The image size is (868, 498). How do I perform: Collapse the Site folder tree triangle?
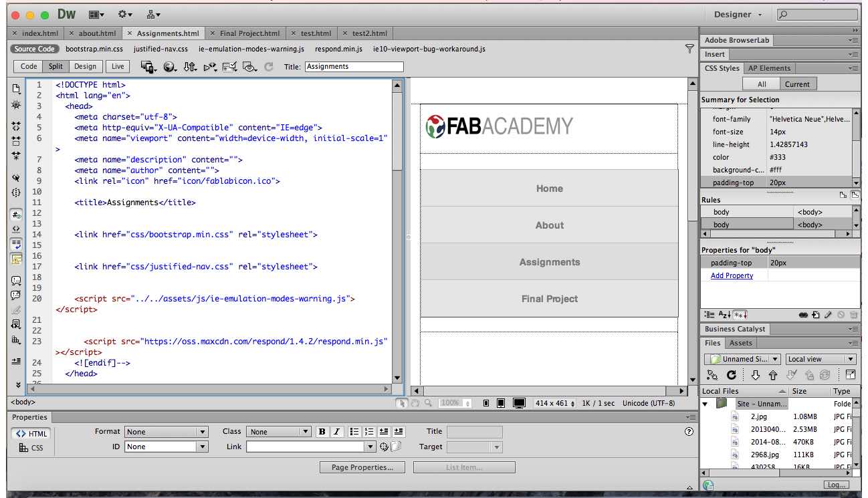click(705, 404)
